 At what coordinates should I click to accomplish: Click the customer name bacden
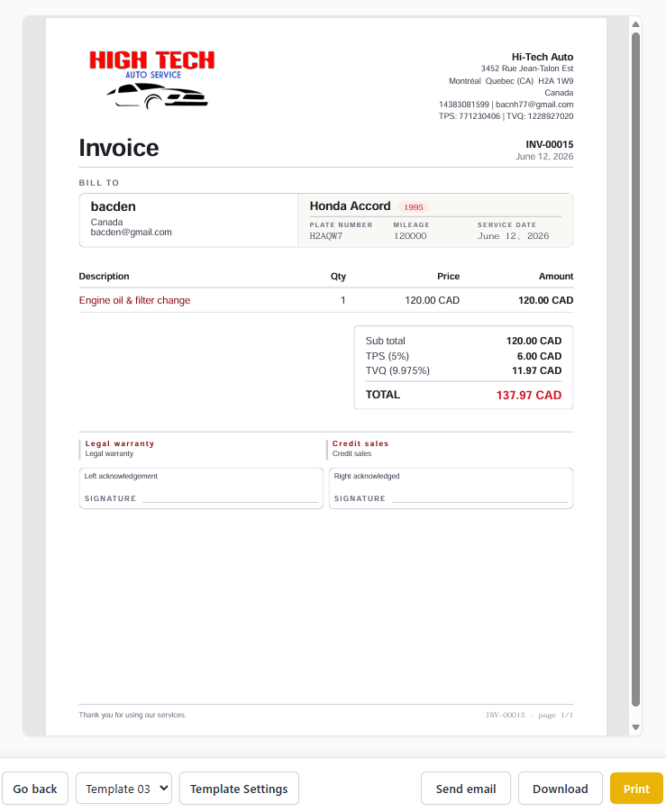click(x=113, y=206)
